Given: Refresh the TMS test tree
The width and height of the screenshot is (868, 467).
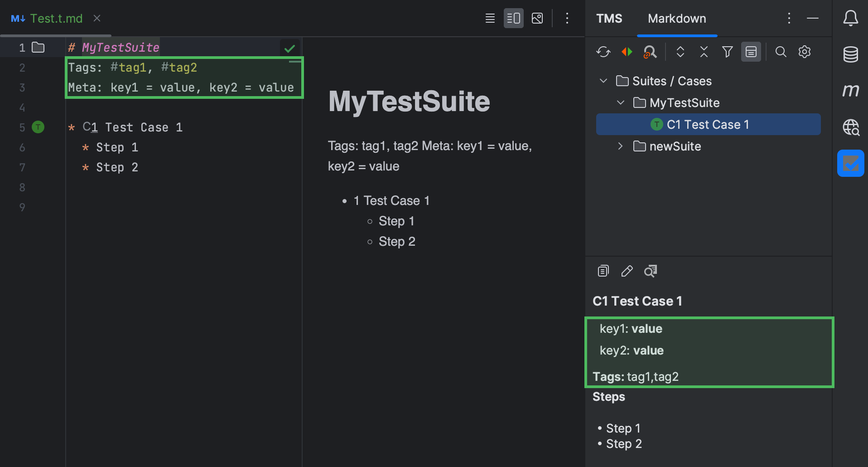Looking at the screenshot, I should pos(603,52).
